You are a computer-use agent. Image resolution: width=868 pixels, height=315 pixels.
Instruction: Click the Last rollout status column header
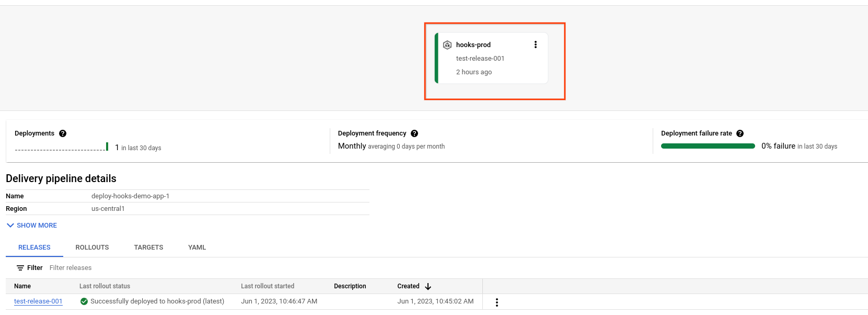[105, 286]
